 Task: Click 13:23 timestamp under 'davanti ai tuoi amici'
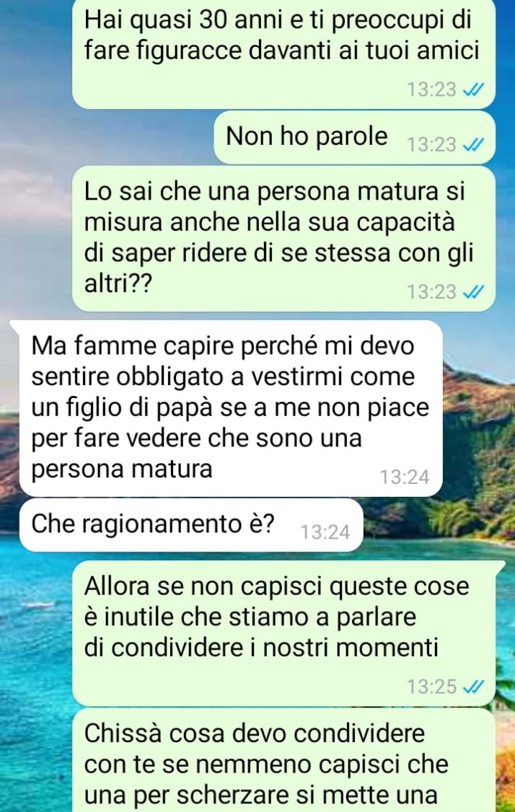431,90
